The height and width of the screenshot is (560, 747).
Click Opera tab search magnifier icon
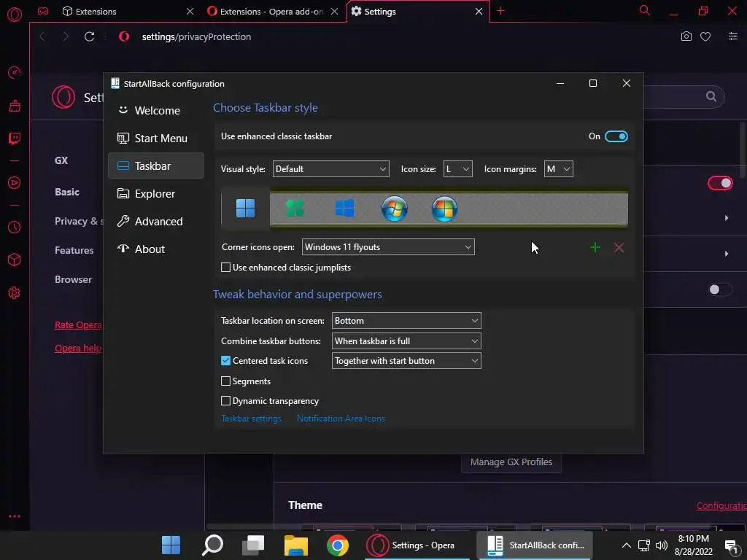click(x=645, y=10)
